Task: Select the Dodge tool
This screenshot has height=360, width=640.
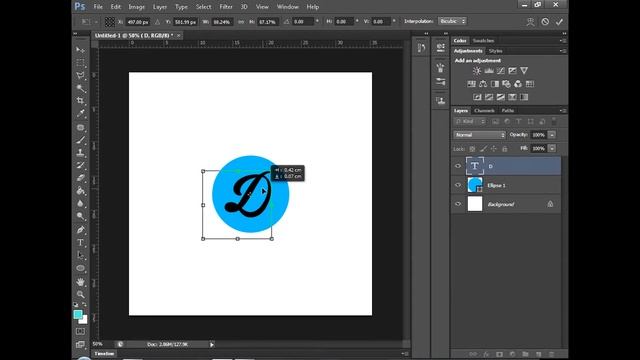Action: tap(80, 216)
